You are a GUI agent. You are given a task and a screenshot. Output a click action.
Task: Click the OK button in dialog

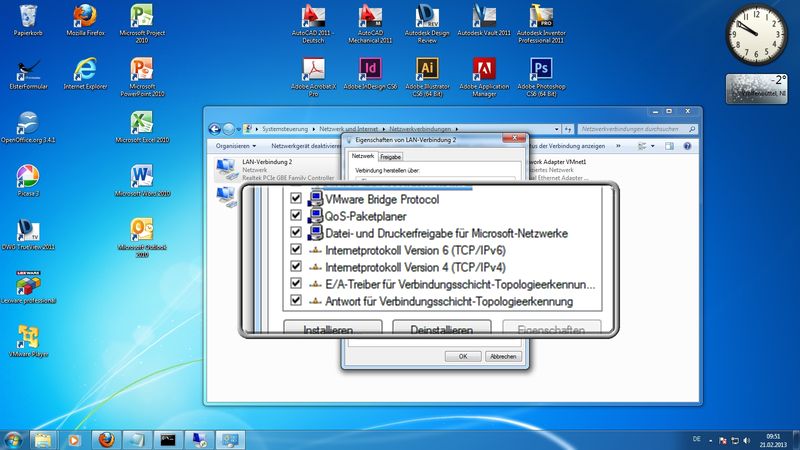[x=463, y=356]
